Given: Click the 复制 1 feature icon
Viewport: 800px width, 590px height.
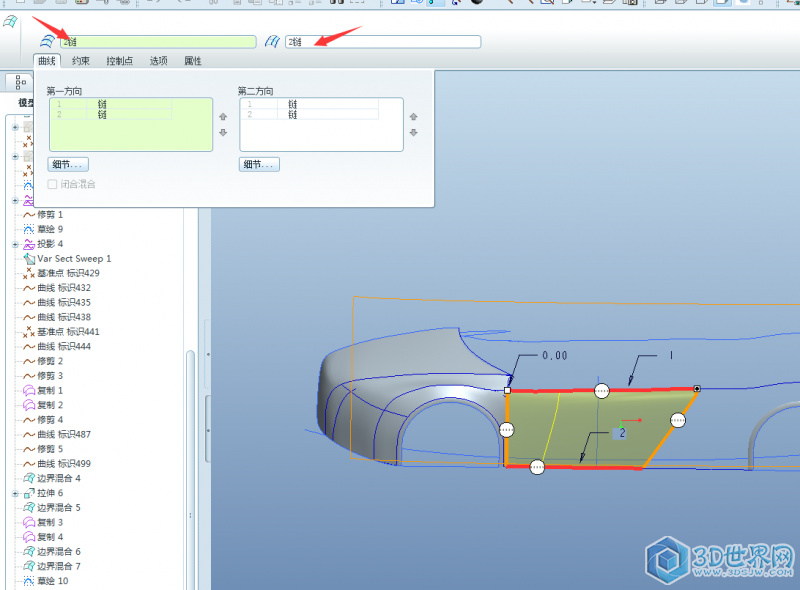Looking at the screenshot, I should click(28, 390).
